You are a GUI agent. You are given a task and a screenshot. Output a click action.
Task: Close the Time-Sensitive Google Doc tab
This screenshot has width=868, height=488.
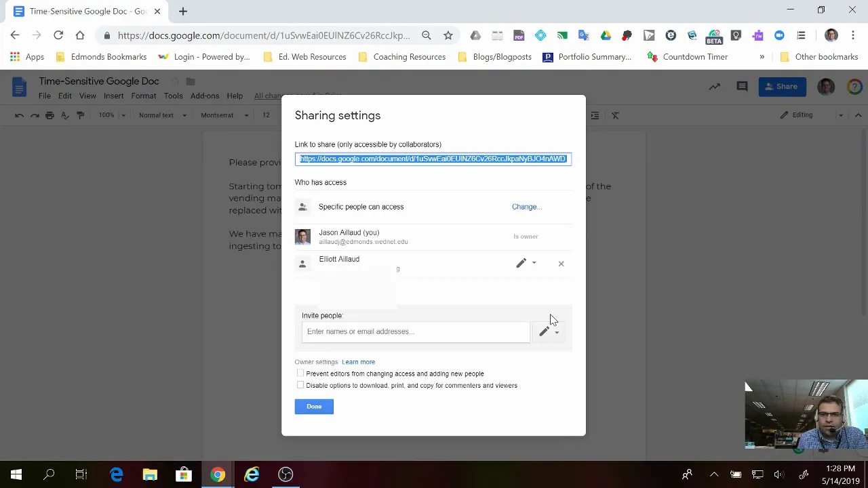(157, 11)
